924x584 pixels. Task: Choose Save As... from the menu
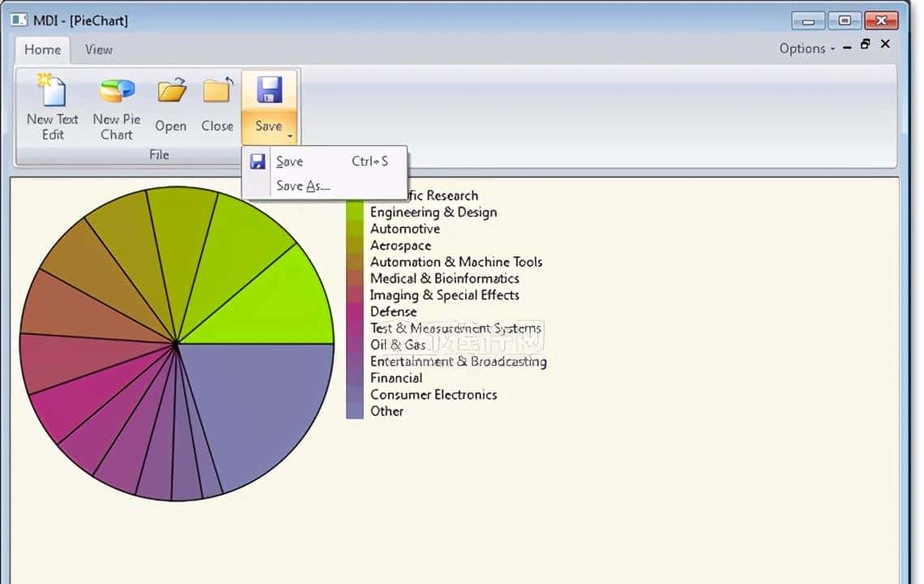coord(302,186)
